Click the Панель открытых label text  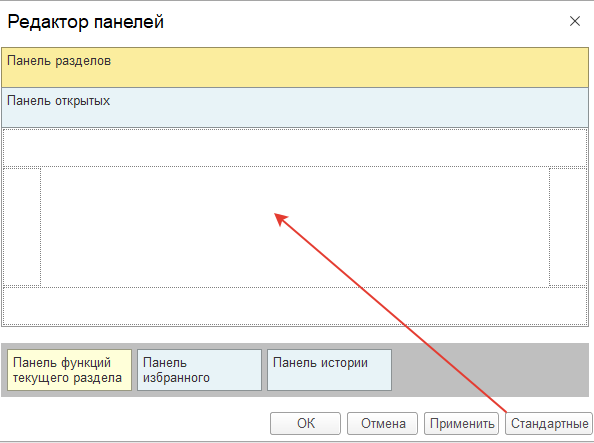pyautogui.click(x=59, y=101)
